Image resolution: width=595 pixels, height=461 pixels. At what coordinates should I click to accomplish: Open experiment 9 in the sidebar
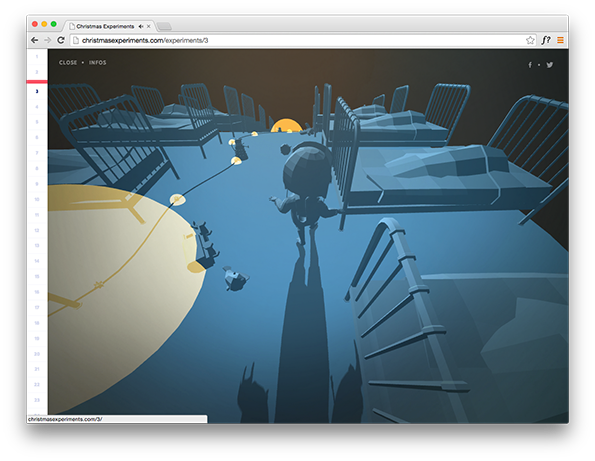[x=37, y=184]
